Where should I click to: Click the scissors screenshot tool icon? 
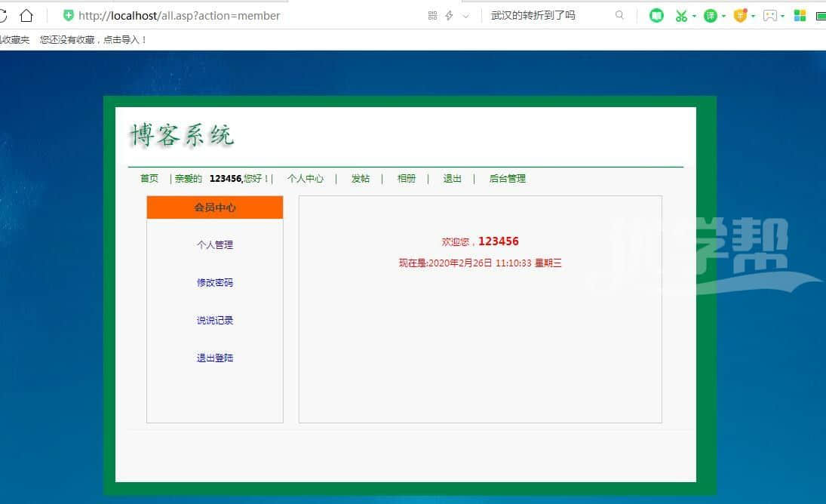(x=681, y=15)
